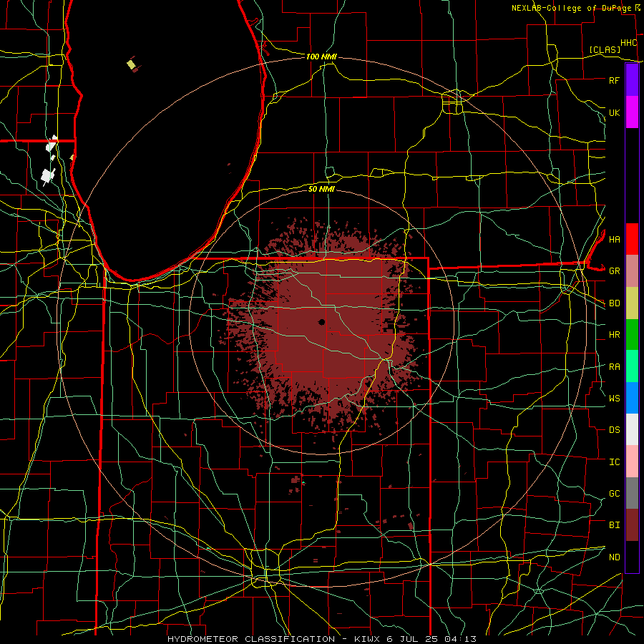Screen dimensions: 644x644
Task: Click the GC gray legend swatch
Action: click(x=632, y=493)
